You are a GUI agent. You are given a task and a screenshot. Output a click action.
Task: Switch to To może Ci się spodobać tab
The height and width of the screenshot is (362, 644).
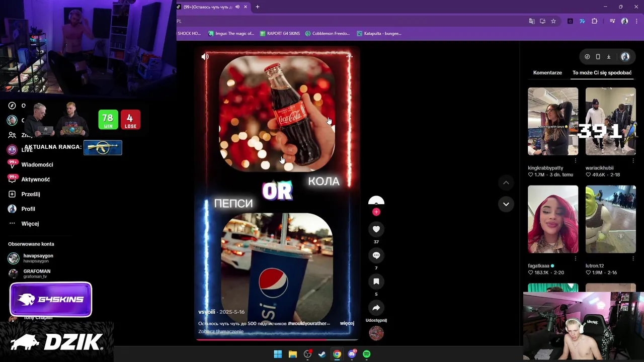pos(602,72)
